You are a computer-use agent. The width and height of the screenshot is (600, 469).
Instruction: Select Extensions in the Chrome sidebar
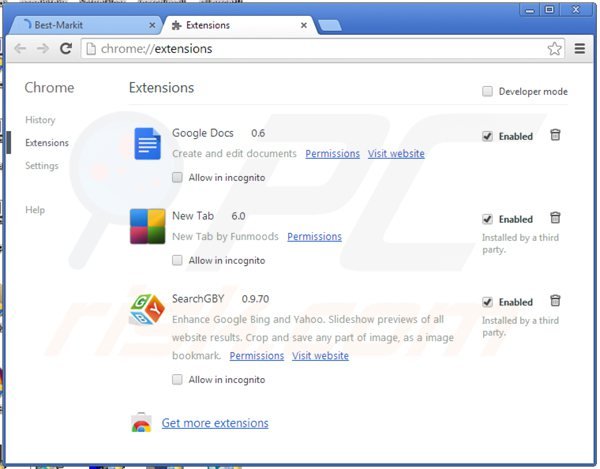point(47,143)
